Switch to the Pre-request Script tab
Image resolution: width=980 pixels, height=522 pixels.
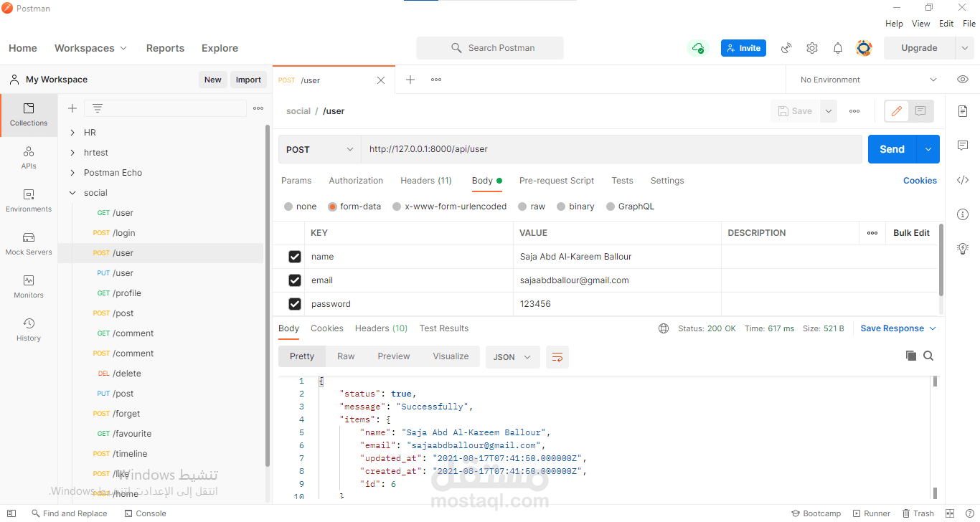(557, 181)
